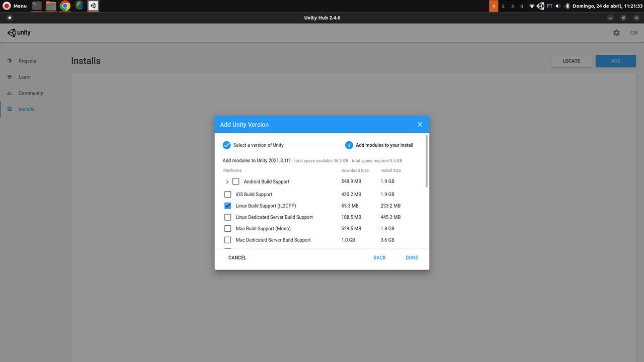Viewport: 644px width, 362px height.
Task: Open the settings gear in Unity Hub
Action: click(616, 33)
